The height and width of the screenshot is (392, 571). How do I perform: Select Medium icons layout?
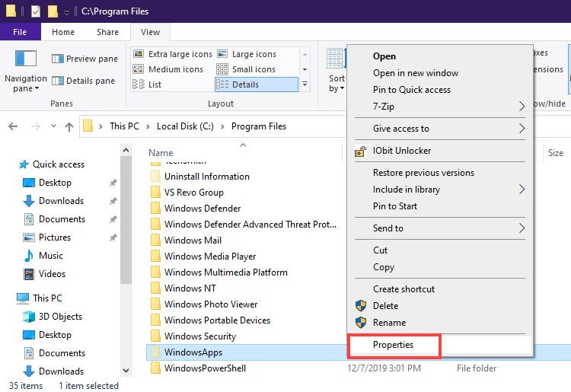click(x=168, y=69)
